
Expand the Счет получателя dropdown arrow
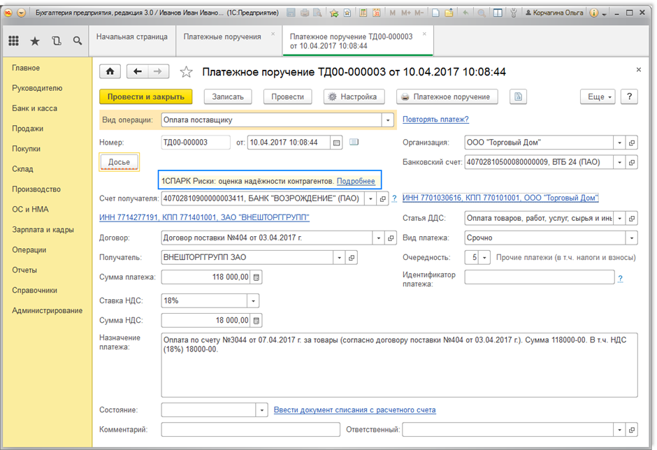[x=370, y=199]
